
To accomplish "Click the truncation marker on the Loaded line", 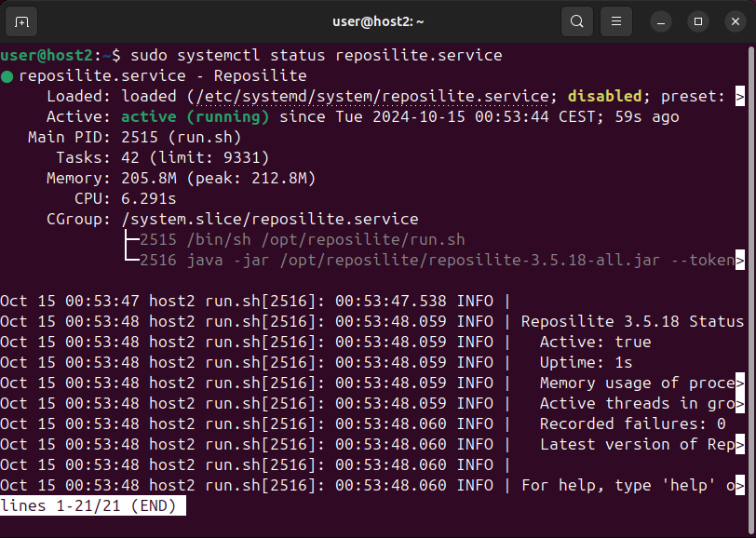I will point(740,97).
